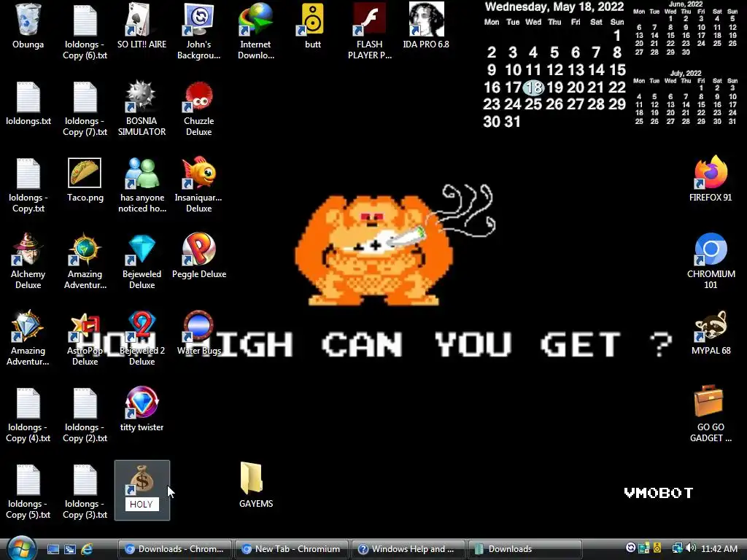This screenshot has width=747, height=560.
Task: Open the Windows Start orb
Action: click(x=22, y=548)
